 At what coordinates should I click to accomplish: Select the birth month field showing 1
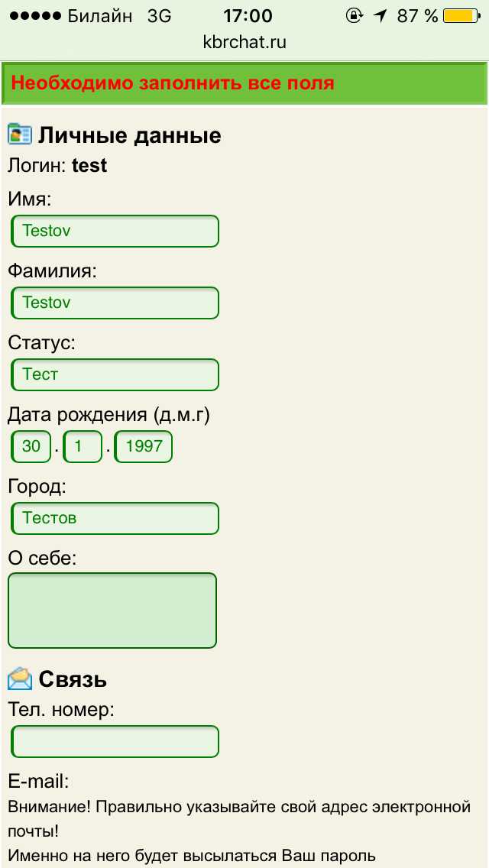tap(83, 446)
